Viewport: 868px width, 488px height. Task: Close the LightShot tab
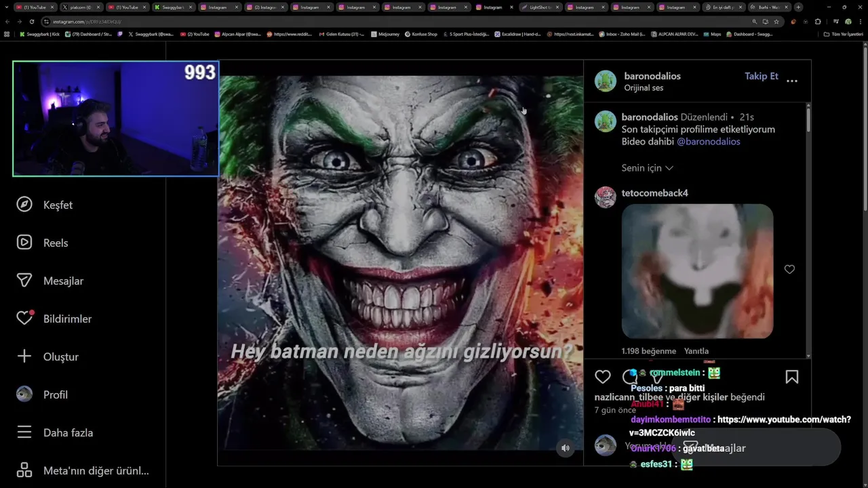557,7
